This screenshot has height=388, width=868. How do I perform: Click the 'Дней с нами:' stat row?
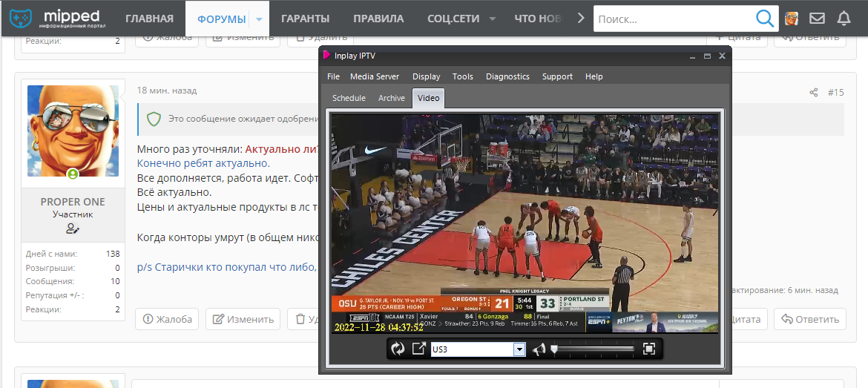click(73, 254)
